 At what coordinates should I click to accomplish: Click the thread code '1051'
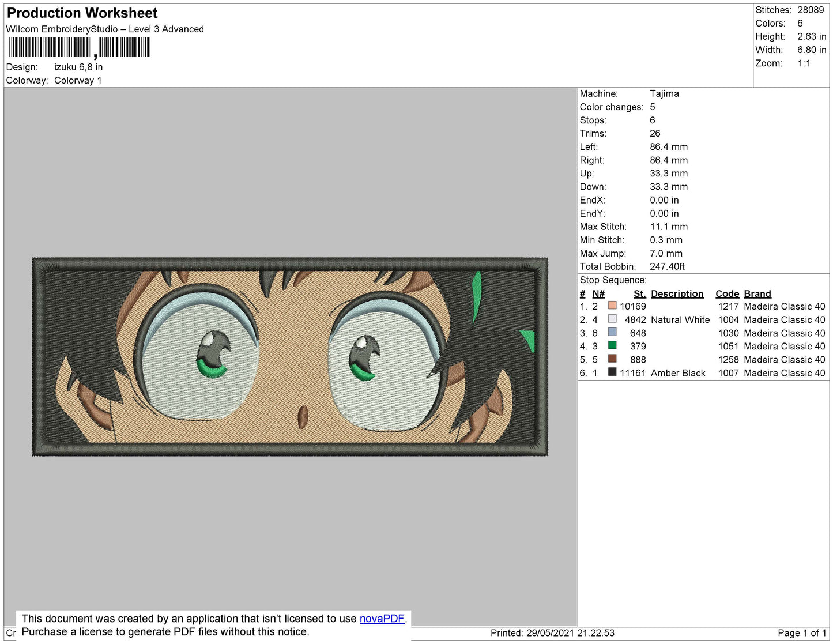728,346
